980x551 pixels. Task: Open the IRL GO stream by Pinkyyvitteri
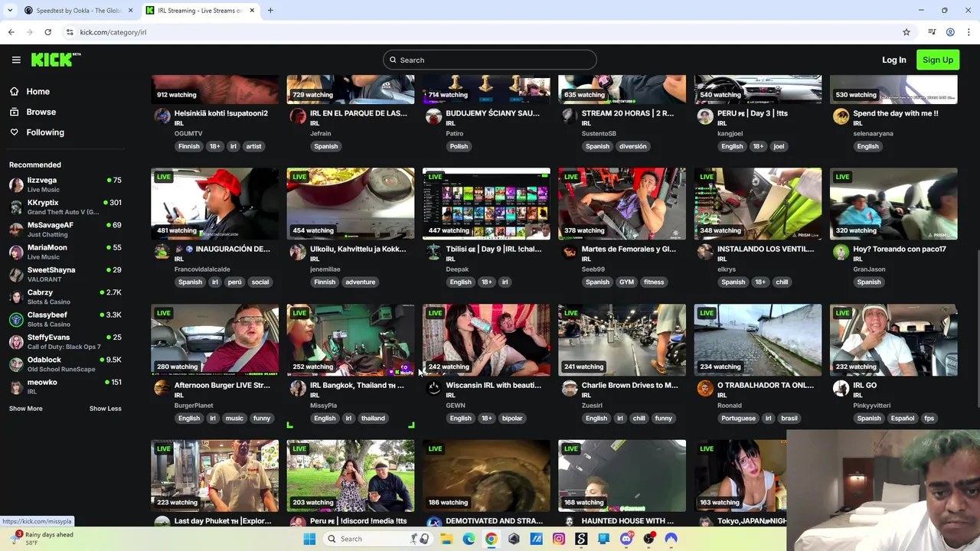[x=893, y=340]
